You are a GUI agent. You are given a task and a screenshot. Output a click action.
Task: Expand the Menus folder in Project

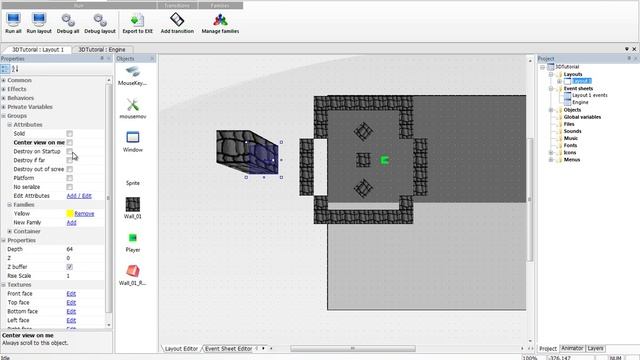point(551,160)
